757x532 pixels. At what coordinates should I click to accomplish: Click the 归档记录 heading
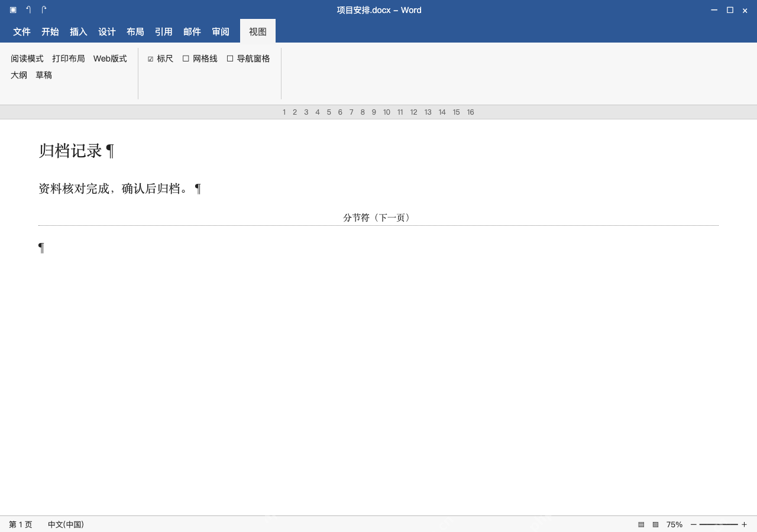click(x=70, y=151)
